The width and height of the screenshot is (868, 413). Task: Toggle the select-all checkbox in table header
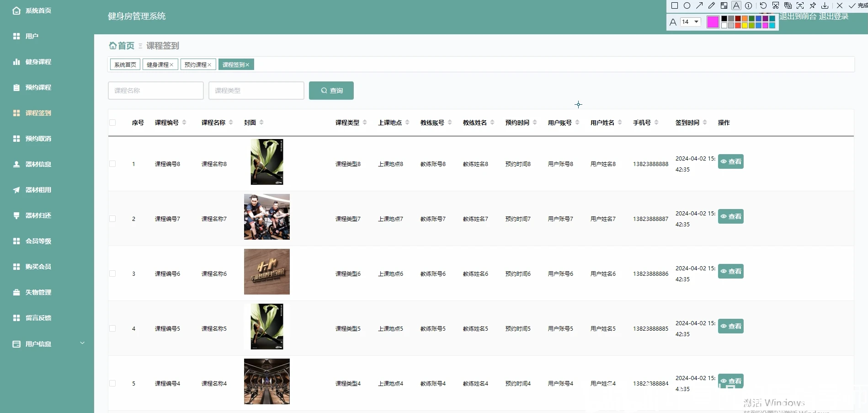point(112,123)
